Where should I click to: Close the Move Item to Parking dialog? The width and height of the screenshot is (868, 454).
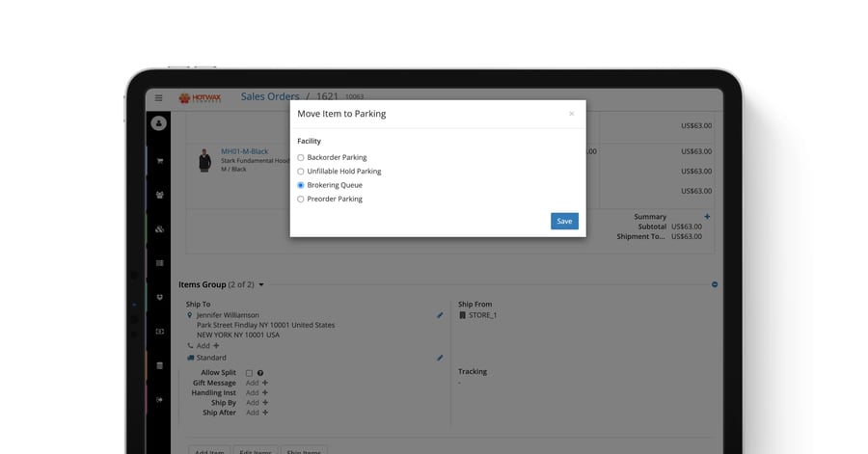pyautogui.click(x=571, y=114)
